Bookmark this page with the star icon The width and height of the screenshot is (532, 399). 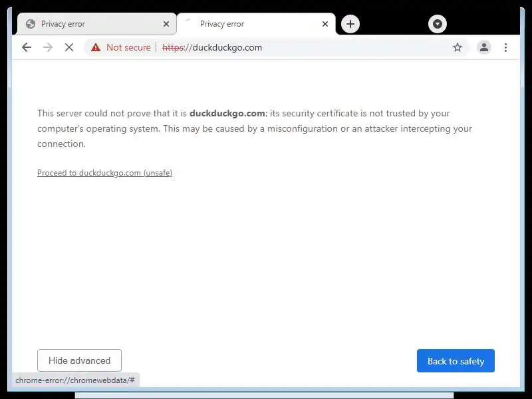[458, 47]
